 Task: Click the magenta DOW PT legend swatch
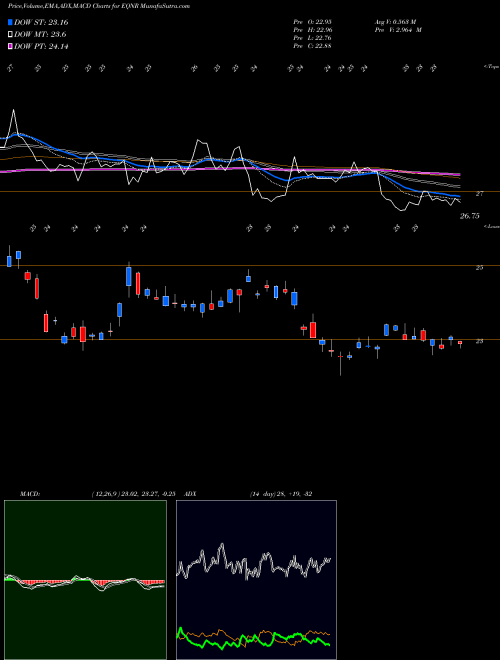[10, 46]
